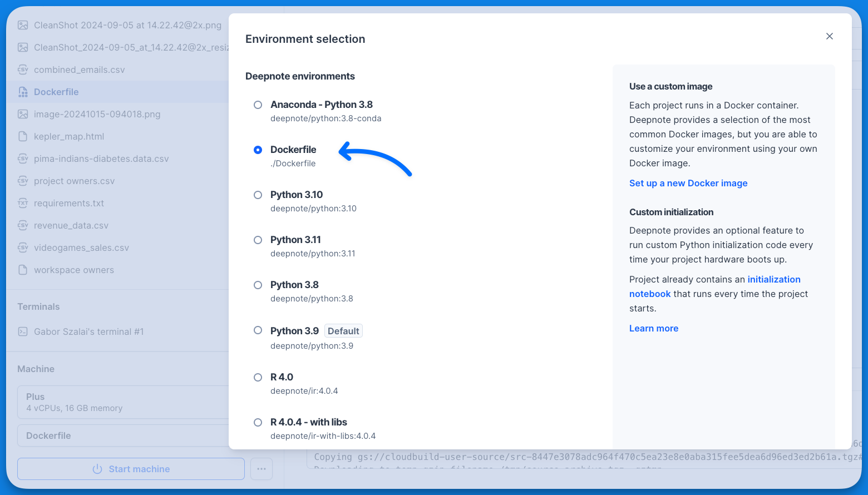Open the Plus machine type dropdown
This screenshot has height=495, width=868.
pos(123,402)
